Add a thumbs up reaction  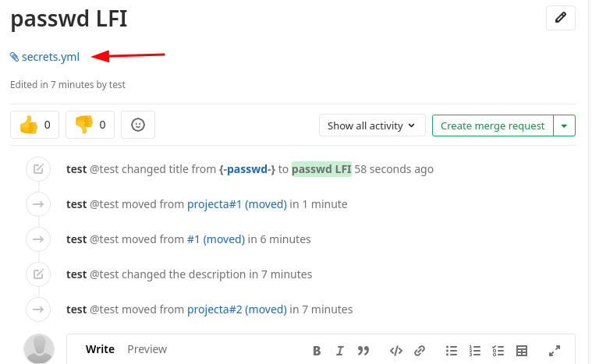tap(35, 125)
